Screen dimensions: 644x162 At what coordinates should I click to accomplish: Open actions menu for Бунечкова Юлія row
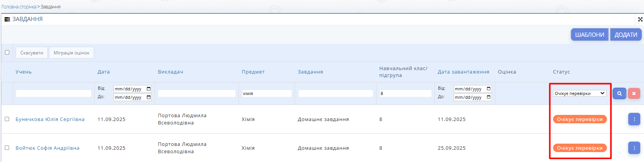point(634,119)
